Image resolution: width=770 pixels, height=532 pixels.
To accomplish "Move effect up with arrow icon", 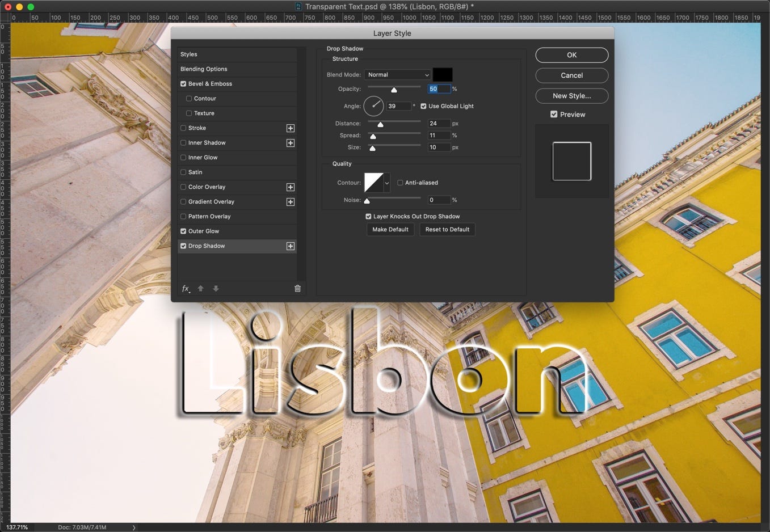I will click(200, 289).
